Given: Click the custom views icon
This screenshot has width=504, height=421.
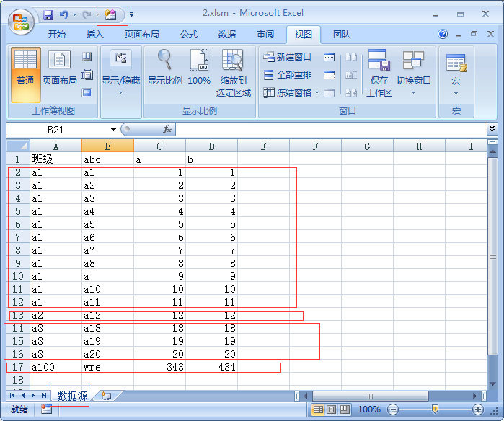Looking at the screenshot, I should 87,75.
